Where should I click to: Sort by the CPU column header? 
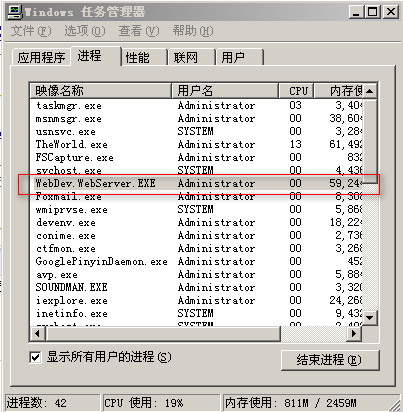(296, 90)
